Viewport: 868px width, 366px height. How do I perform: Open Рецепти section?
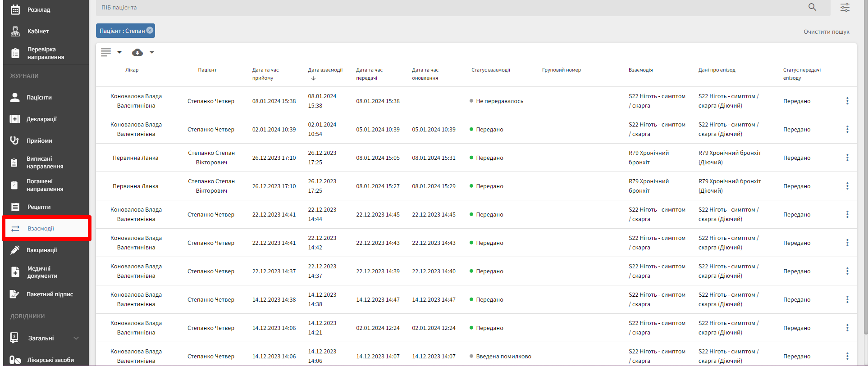coord(39,207)
